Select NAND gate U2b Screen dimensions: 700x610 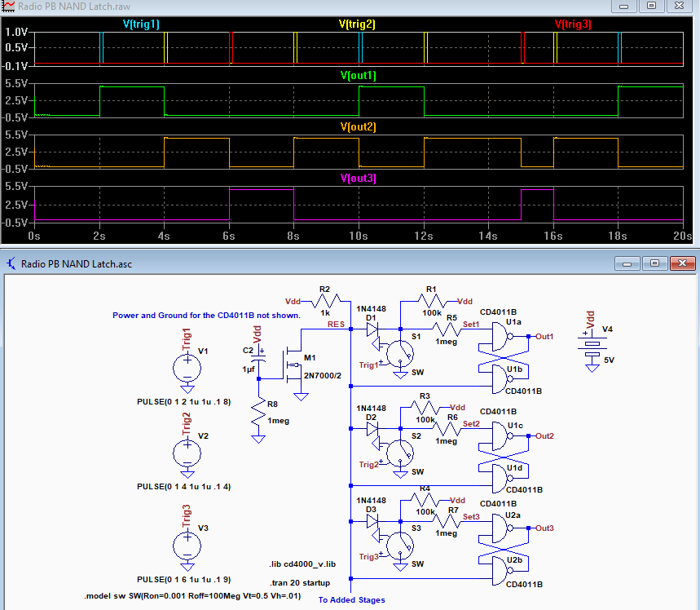pos(503,571)
